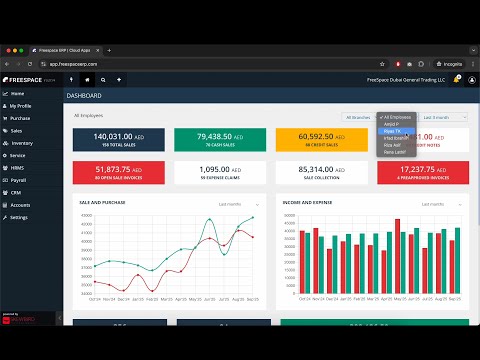Open the browser extensions puzzle icon
The image size is (480, 360).
coord(421,64)
